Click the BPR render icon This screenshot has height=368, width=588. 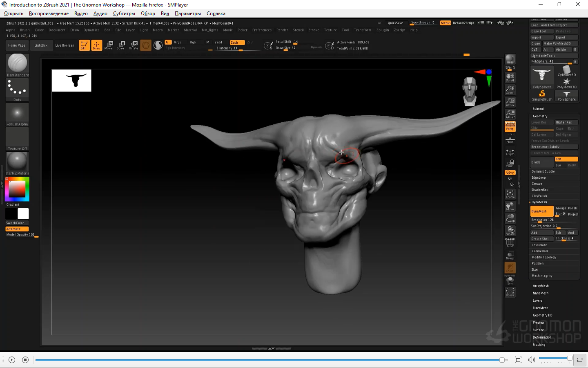(510, 59)
